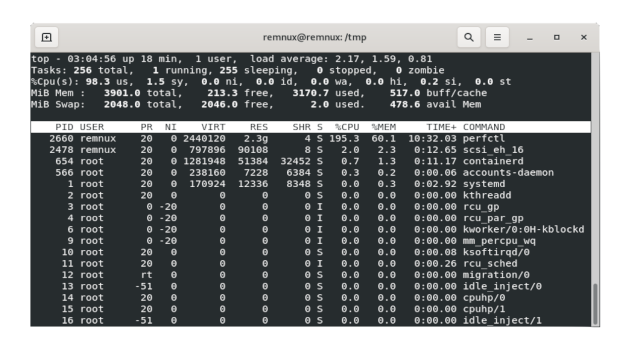Click the 3170.7 used memory value
Image resolution: width=640 pixels, height=360 pixels.
(x=311, y=93)
